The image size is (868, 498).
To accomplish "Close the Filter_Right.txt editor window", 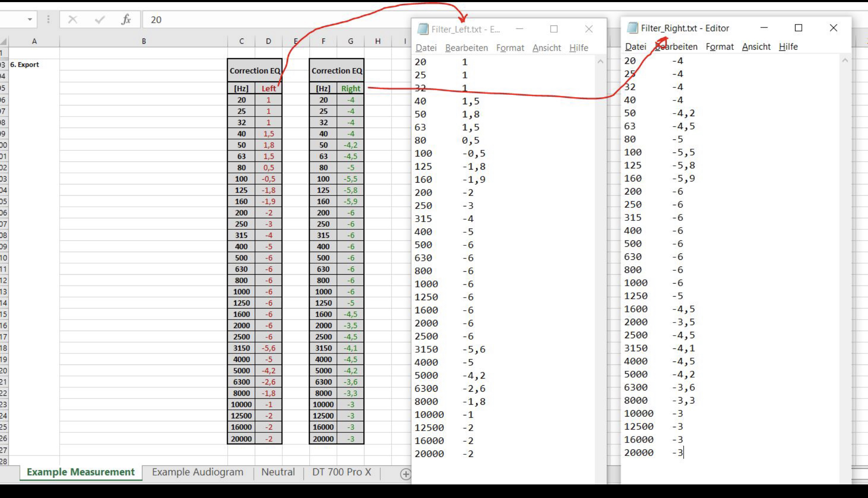I will [833, 28].
